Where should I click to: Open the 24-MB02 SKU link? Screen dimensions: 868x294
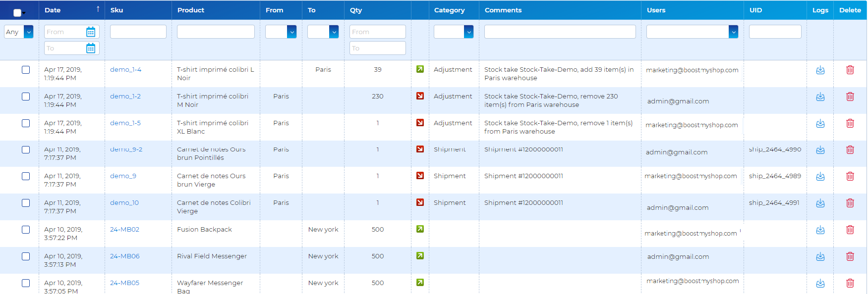tap(125, 229)
